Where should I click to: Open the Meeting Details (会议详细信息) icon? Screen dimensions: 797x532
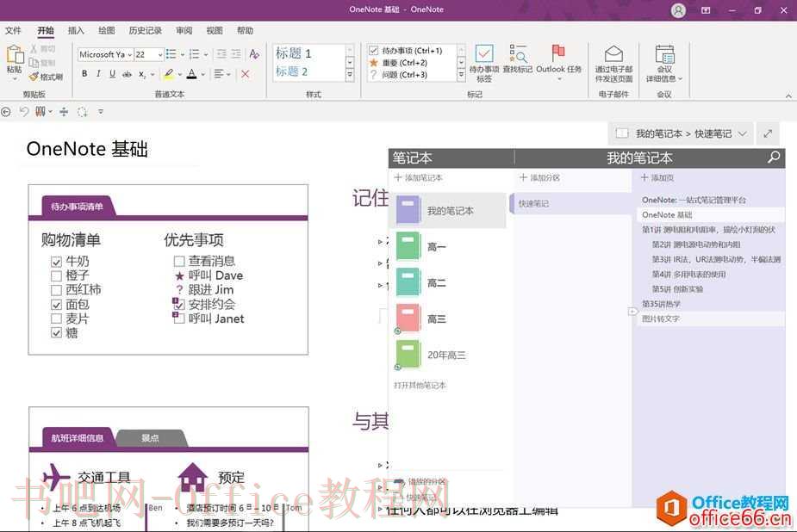click(x=664, y=54)
